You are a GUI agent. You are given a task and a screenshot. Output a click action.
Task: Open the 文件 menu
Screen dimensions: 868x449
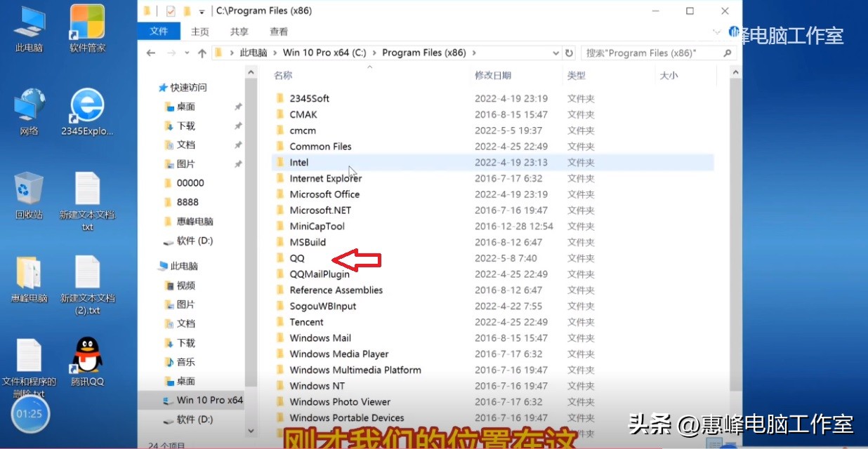click(x=159, y=31)
